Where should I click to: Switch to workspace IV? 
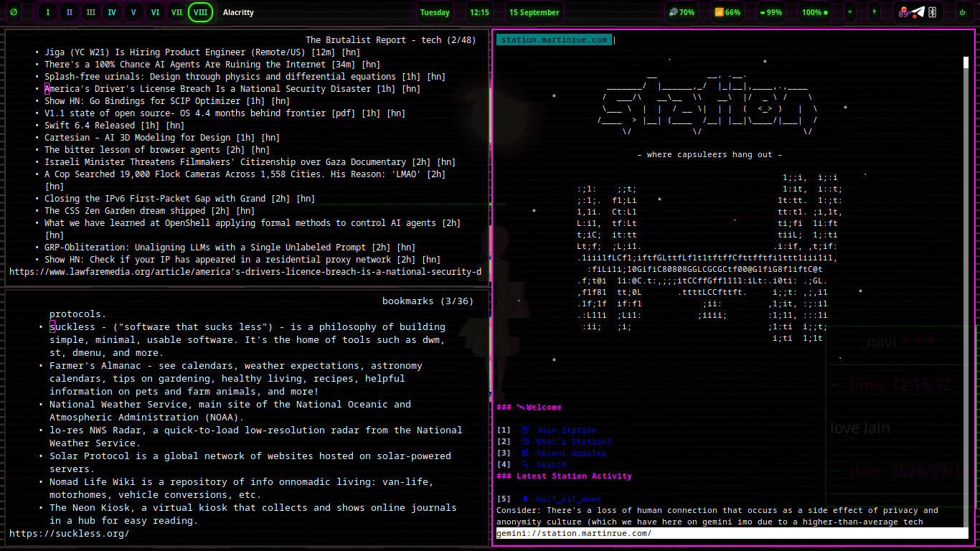[x=112, y=12]
